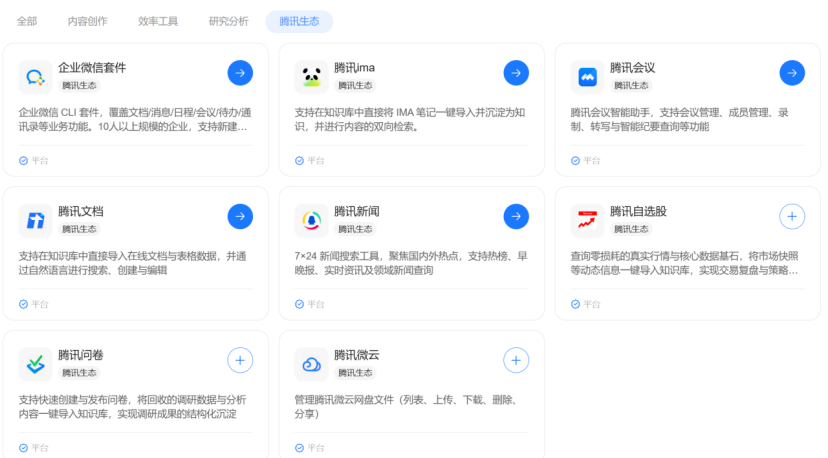Click the description starting 企业微信 CLI 套件
Viewport: 828px width, 458px height.
point(135,119)
